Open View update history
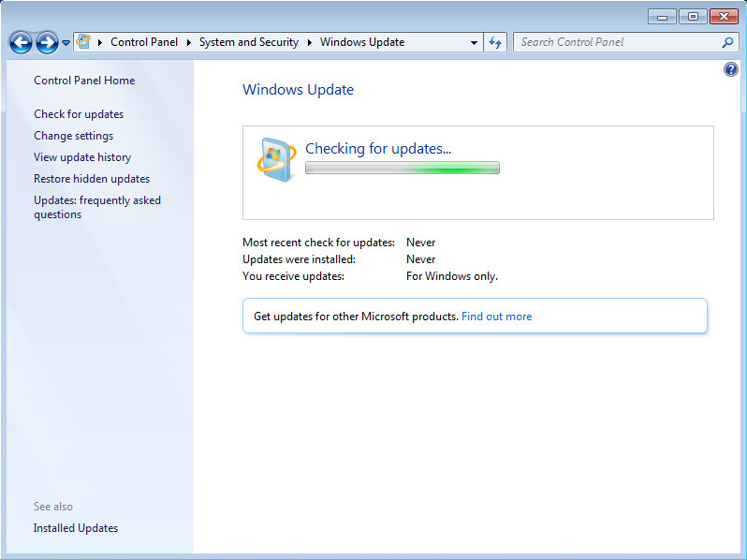The image size is (747, 560). 82,157
